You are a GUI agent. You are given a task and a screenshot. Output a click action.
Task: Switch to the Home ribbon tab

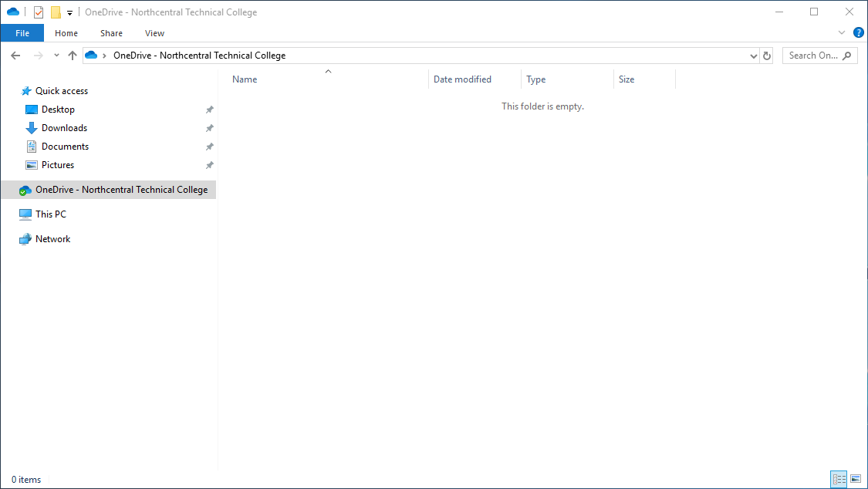pyautogui.click(x=66, y=33)
